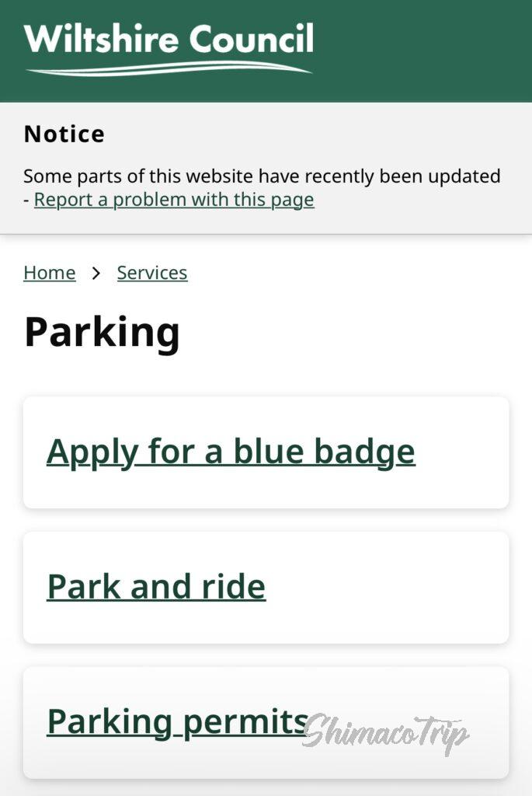This screenshot has height=796, width=532.
Task: Follow the Park and ride link
Action: [156, 587]
